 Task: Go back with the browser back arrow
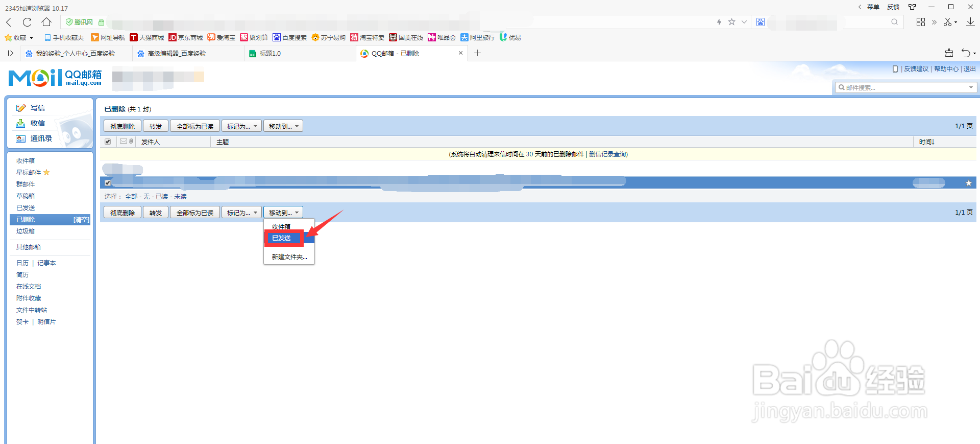(x=9, y=22)
